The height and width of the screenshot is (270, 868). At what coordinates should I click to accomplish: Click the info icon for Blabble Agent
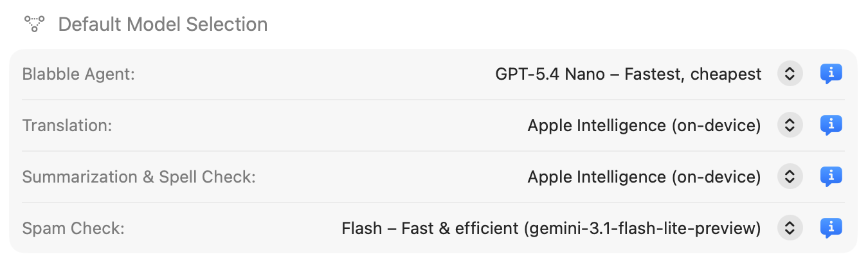click(x=831, y=74)
